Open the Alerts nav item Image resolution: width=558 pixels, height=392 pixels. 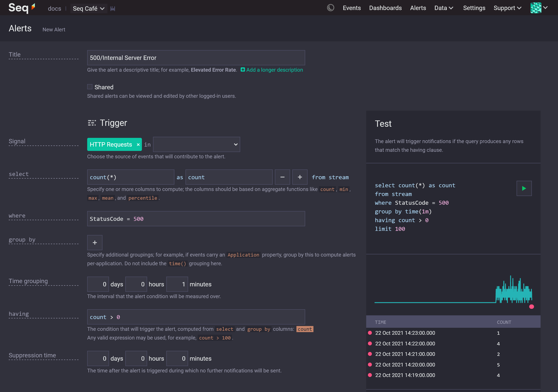[418, 8]
